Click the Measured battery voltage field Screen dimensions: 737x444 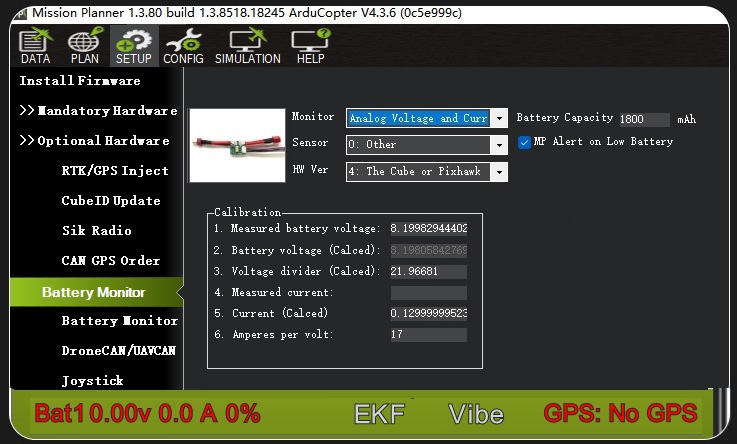coord(428,229)
